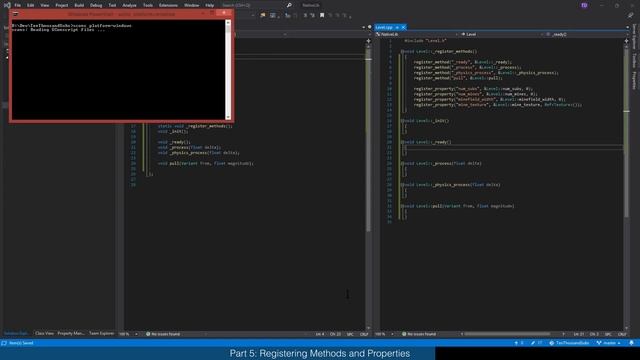Screen dimensions: 640x360
Task: Click the search magnifier icon in title bar
Action: 289,5
